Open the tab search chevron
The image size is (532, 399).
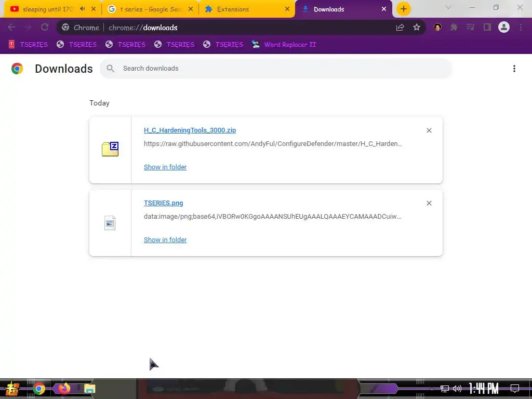point(448,7)
